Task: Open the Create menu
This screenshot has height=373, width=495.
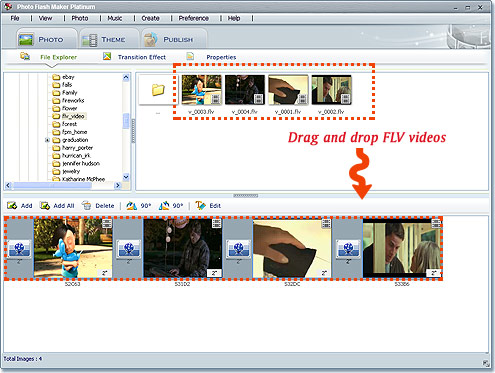Action: [x=150, y=18]
